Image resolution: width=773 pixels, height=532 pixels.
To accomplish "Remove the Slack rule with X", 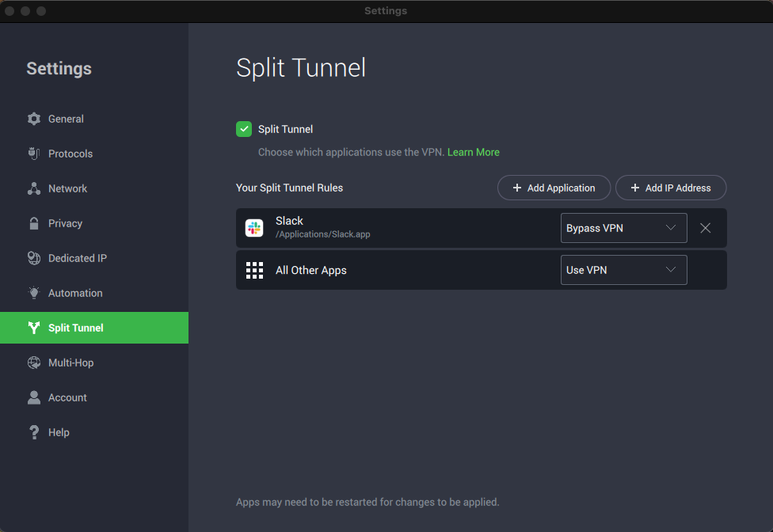I will [706, 228].
